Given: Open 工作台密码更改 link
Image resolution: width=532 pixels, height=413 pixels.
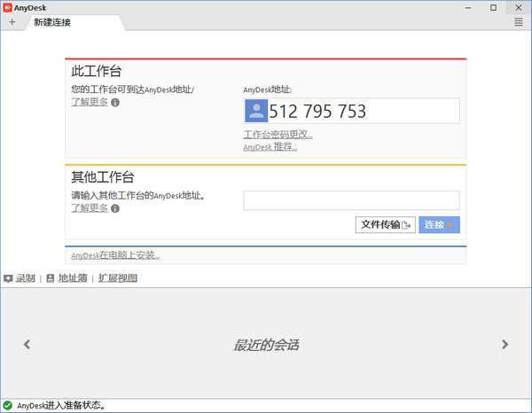Looking at the screenshot, I should tap(278, 135).
